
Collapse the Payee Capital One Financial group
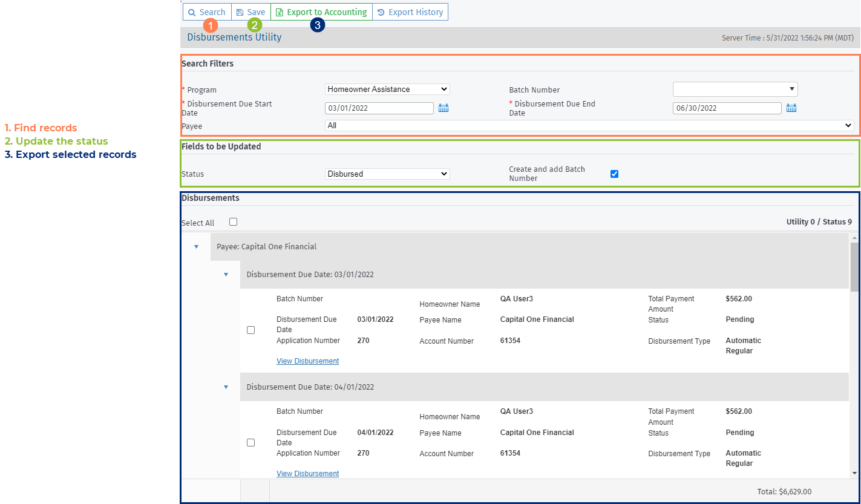196,247
